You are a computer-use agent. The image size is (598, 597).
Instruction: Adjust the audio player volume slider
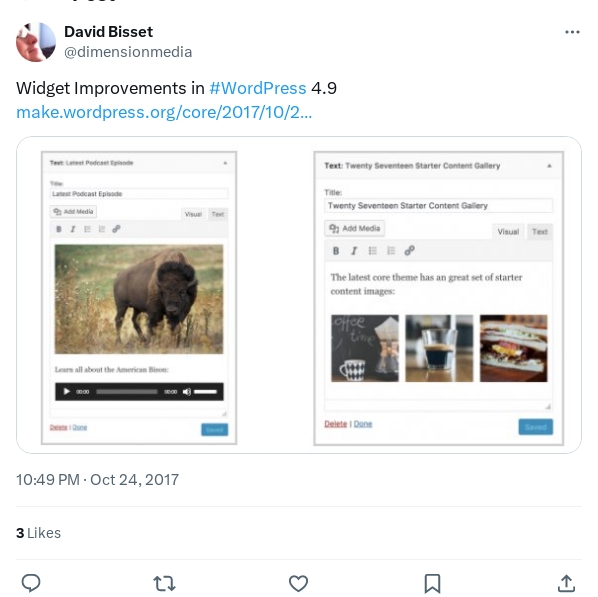click(205, 392)
